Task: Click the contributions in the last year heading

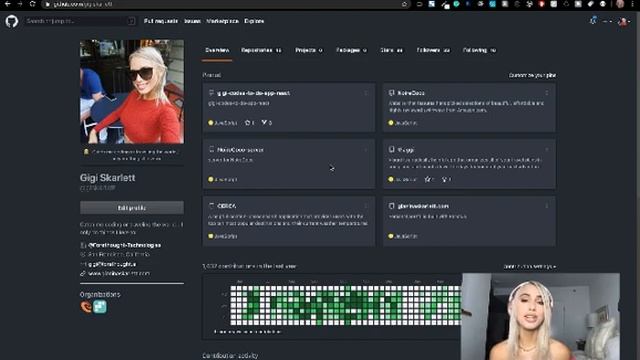Action: 249,266
